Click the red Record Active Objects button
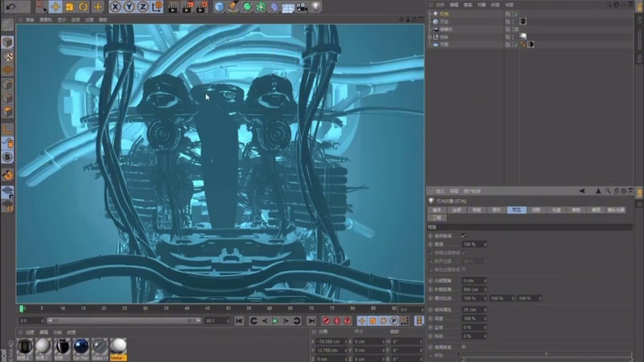 [326, 321]
